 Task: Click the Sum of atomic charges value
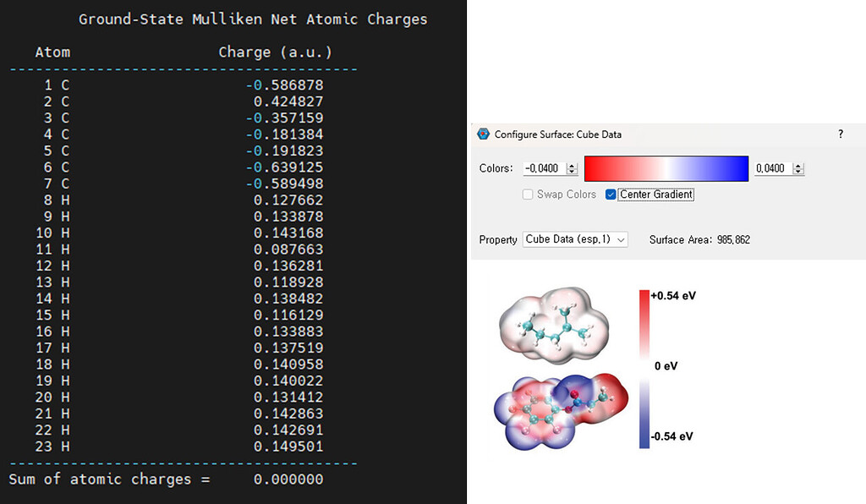(288, 479)
